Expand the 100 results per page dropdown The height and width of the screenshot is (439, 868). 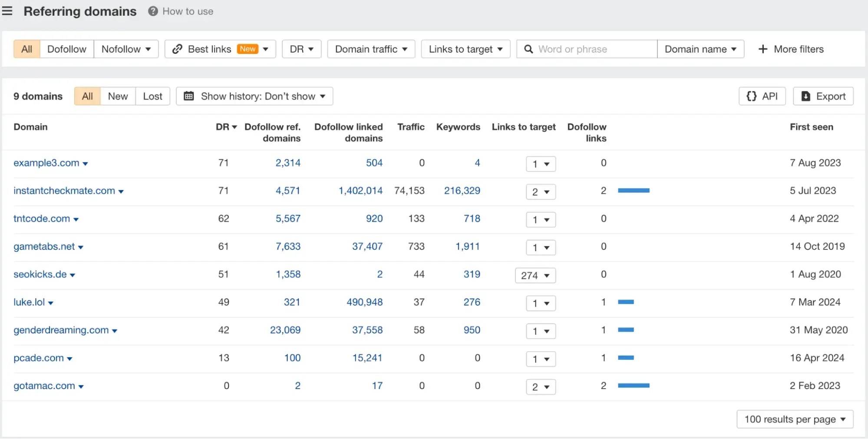(795, 419)
